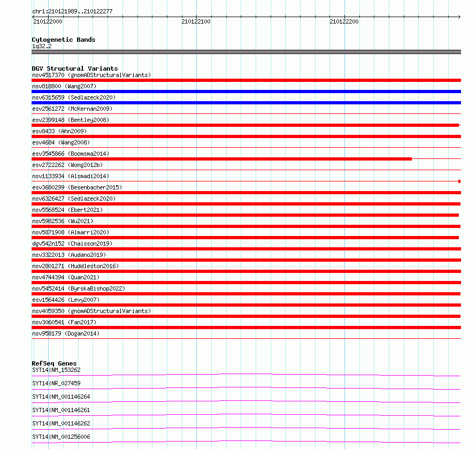This screenshot has height=449, width=476.
Task: Open variant nsv2801271 (Huddleston2016)
Action: tap(75, 266)
